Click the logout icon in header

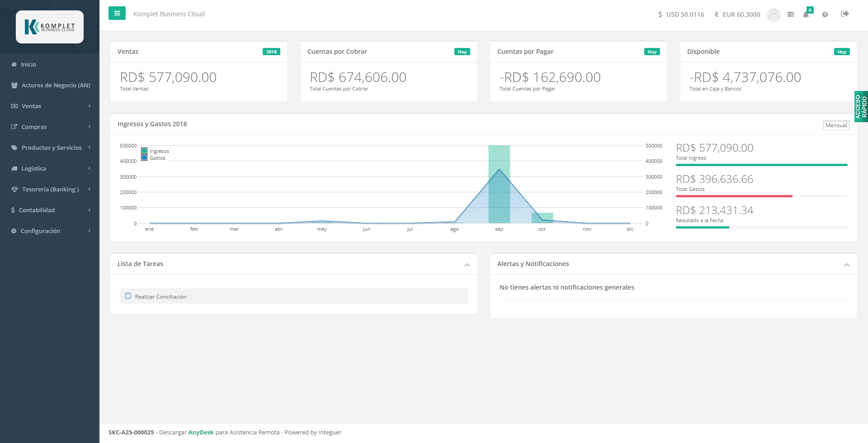[844, 14]
